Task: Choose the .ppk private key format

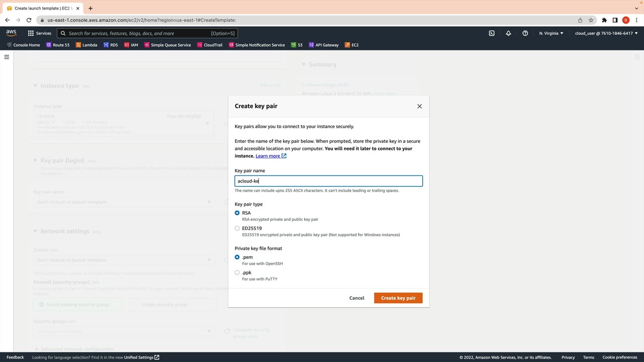Action: [237, 273]
